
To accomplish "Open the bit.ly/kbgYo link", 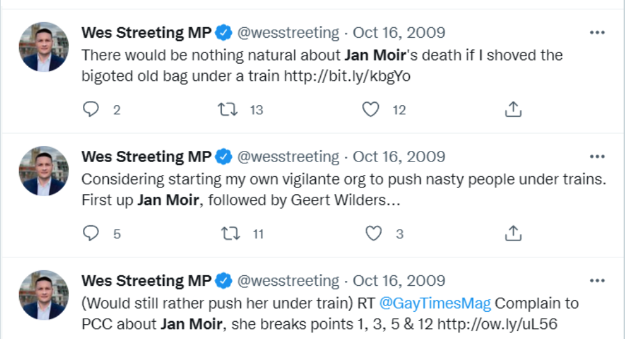I will [x=347, y=75].
